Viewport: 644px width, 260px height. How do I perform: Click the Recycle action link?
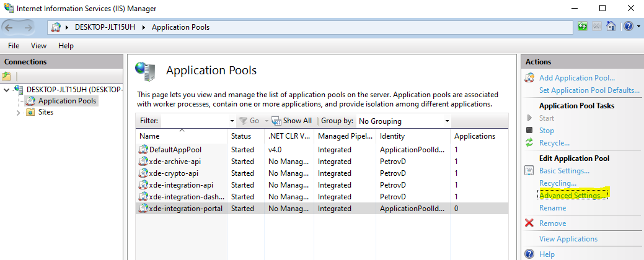tap(555, 143)
